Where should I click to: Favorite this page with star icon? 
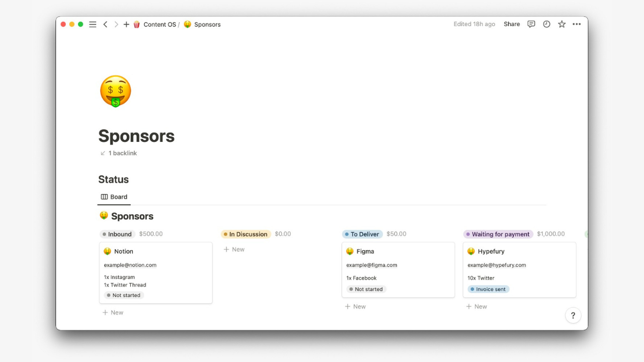(562, 24)
